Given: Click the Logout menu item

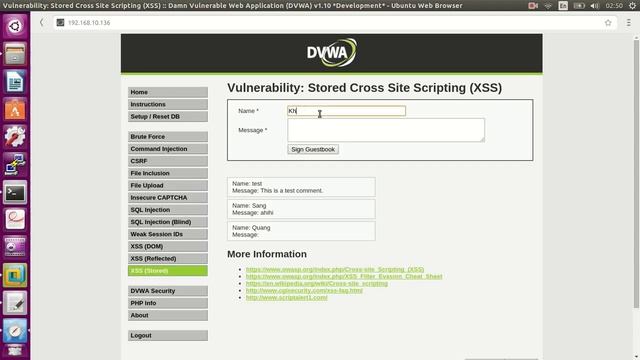Looking at the screenshot, I should tap(168, 336).
